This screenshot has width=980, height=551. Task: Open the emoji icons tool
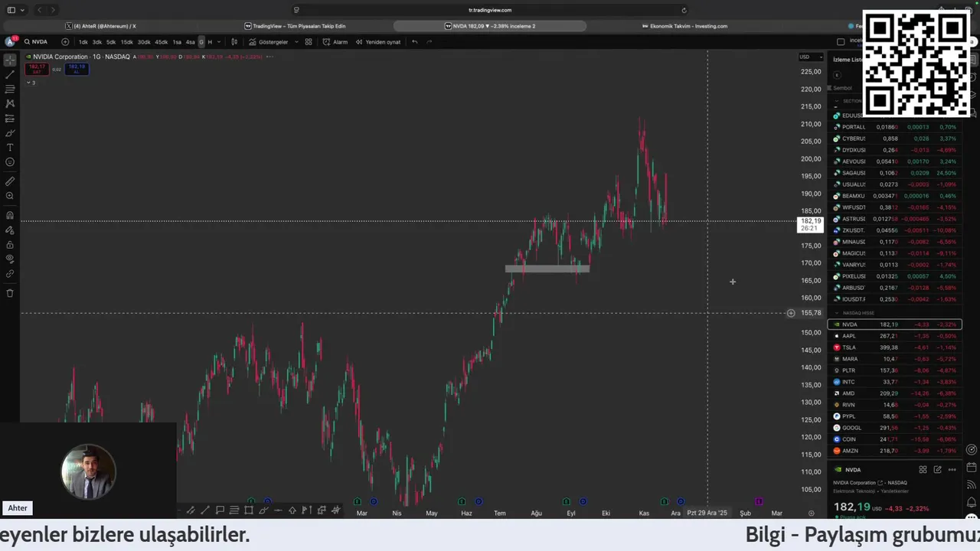(x=10, y=161)
